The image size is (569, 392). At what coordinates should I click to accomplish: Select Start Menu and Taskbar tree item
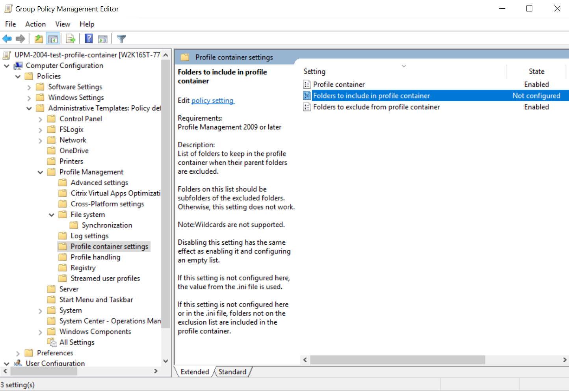point(96,299)
